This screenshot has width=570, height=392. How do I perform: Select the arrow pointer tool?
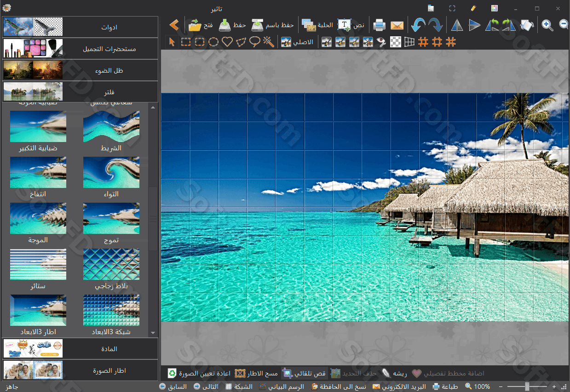pyautogui.click(x=172, y=42)
